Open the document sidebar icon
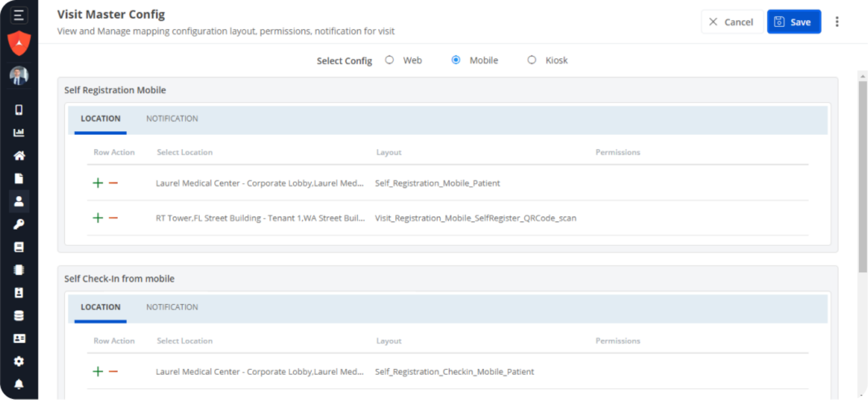This screenshot has height=400, width=868. point(19,178)
